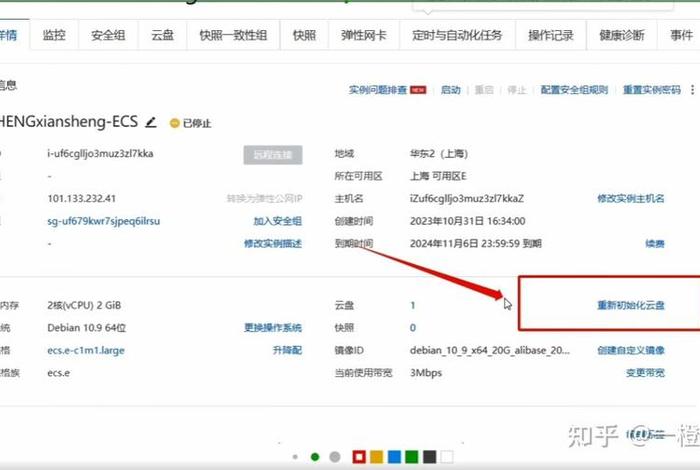The image size is (700, 470).
Task: View the 健康诊断 tab
Action: [622, 35]
